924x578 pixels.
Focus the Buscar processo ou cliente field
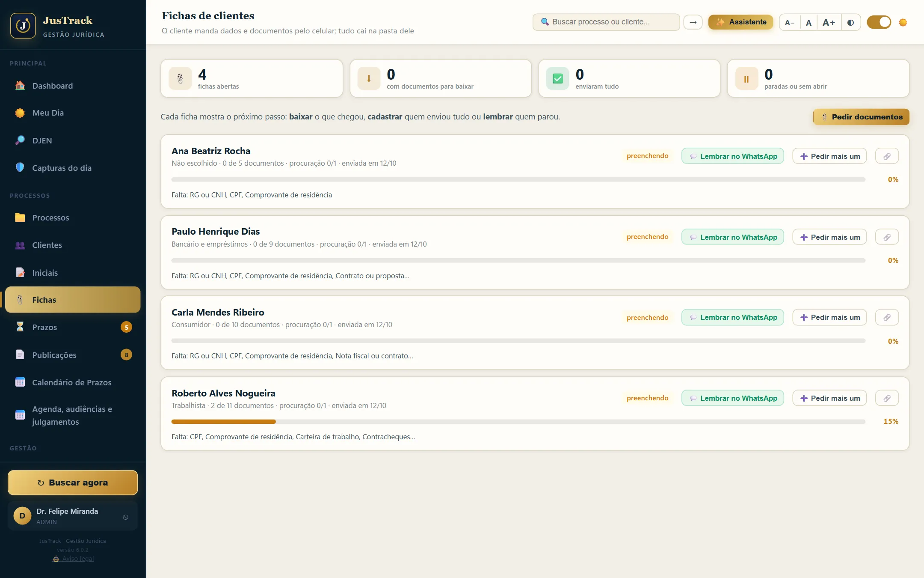(606, 22)
